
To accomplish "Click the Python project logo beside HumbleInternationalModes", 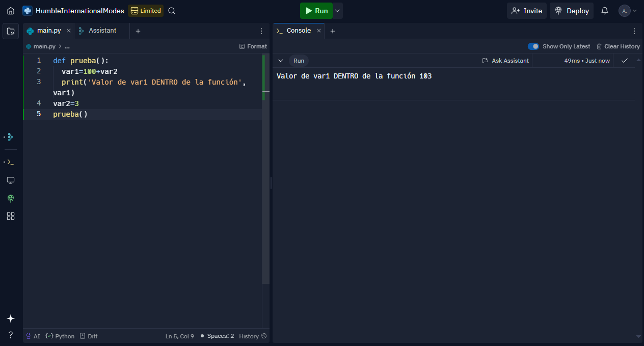I will point(28,11).
